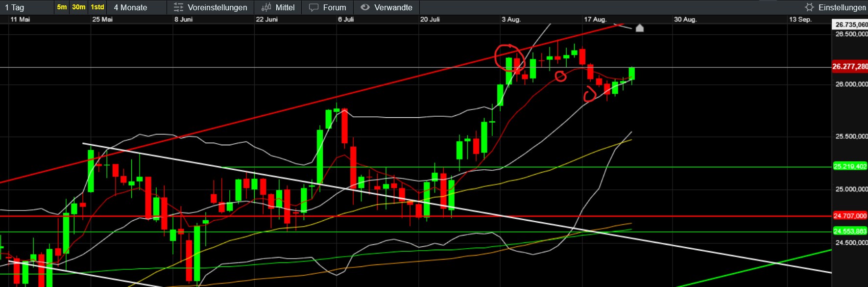The height and width of the screenshot is (287, 868).
Task: Open the Voreinstellungen menu label
Action: click(217, 7)
